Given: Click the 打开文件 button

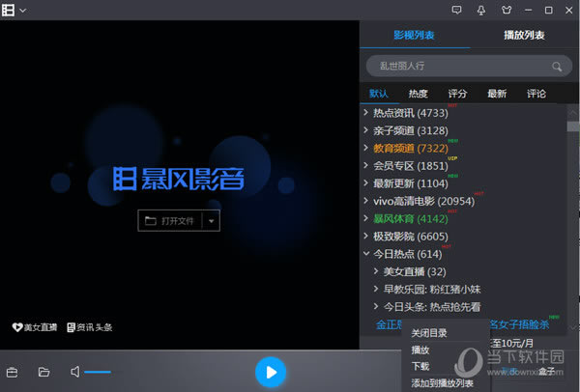Looking at the screenshot, I should click(x=170, y=220).
